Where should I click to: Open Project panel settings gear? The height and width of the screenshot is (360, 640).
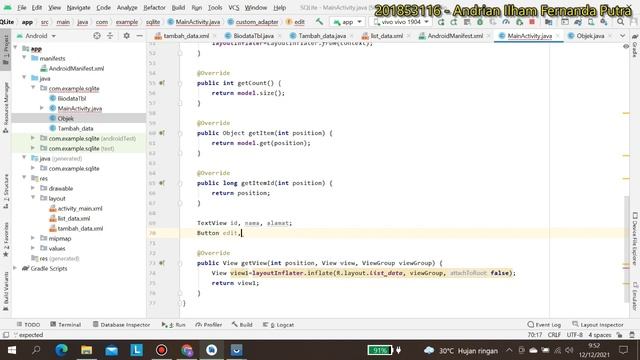[127, 36]
